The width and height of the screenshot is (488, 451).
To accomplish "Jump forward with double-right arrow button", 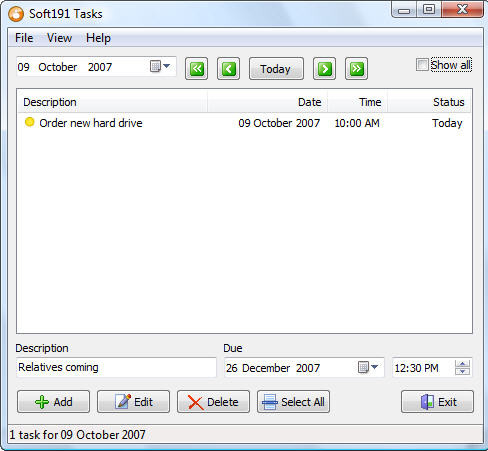I will coord(356,69).
